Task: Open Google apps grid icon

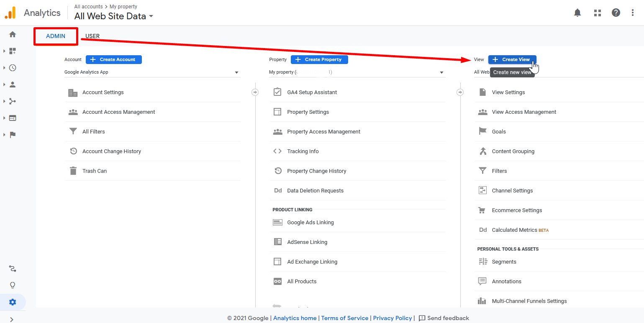Action: pos(598,13)
